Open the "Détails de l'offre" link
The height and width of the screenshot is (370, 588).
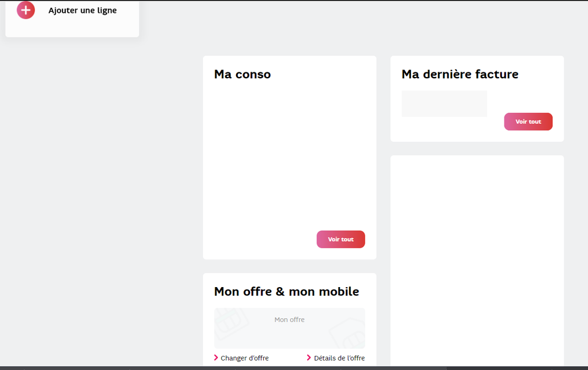coord(339,358)
